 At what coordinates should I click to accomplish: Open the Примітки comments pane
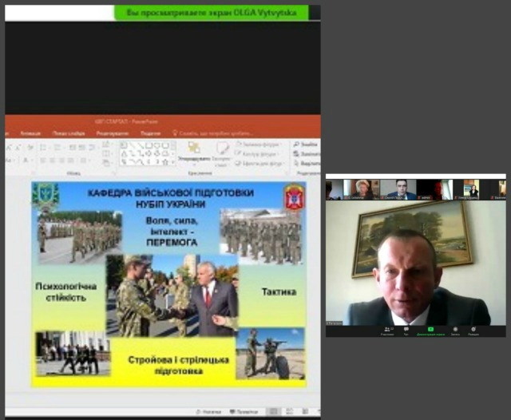(244, 412)
